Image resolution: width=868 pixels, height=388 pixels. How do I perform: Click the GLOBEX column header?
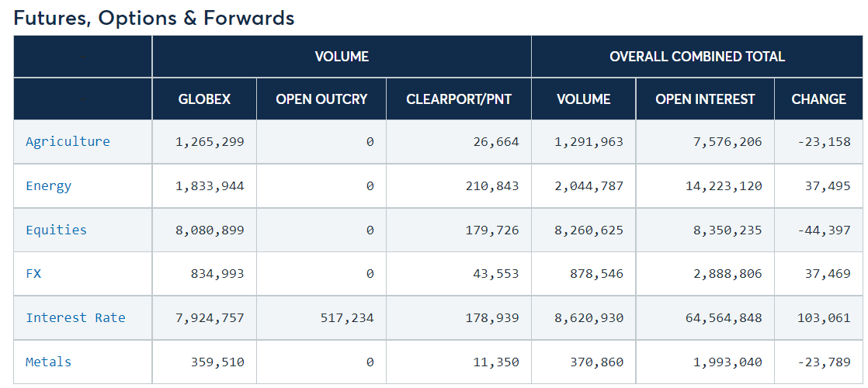pyautogui.click(x=204, y=99)
